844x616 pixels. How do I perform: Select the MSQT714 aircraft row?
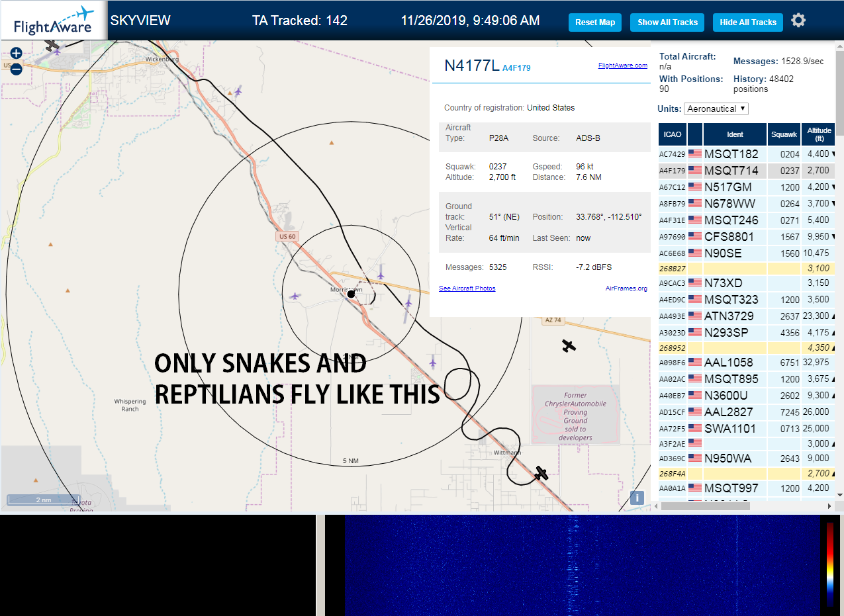[x=747, y=170]
